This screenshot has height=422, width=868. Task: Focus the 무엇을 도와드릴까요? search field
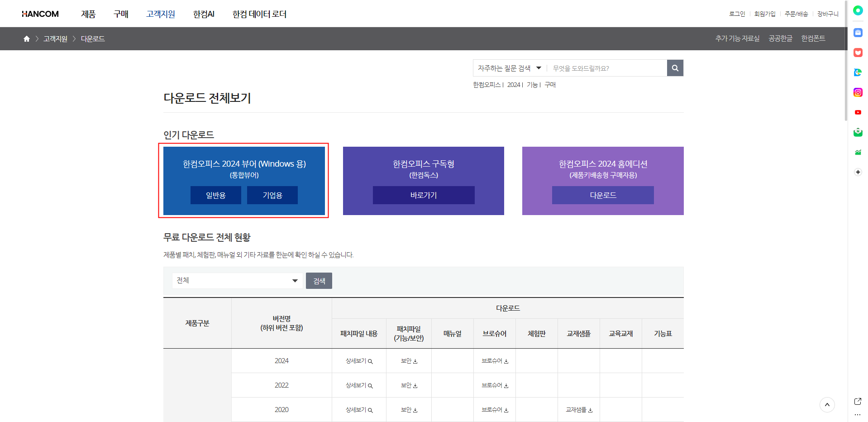point(606,68)
